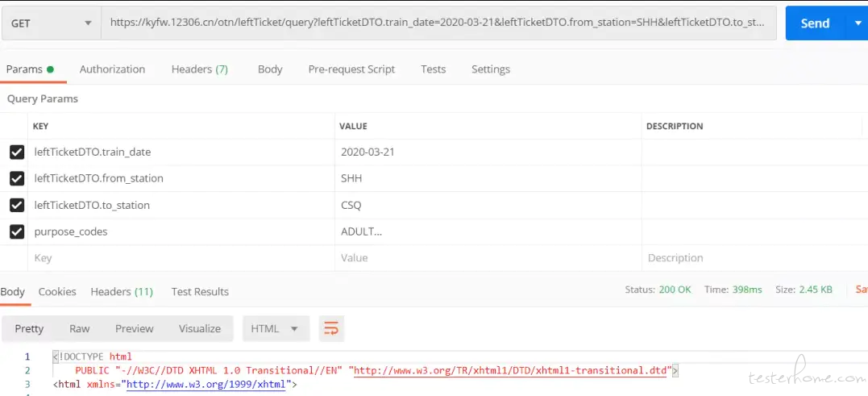Click the Size 2.45 KB text
This screenshot has height=396, width=868.
click(804, 290)
